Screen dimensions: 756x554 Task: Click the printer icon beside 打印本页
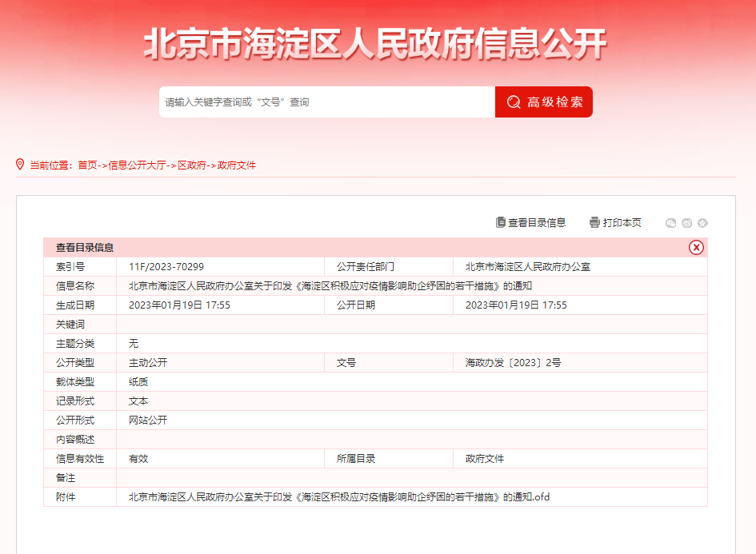point(594,222)
